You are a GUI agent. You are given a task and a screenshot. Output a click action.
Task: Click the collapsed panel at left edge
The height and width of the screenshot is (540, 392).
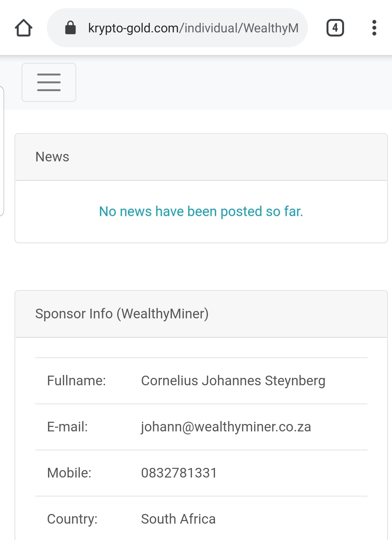(2, 151)
